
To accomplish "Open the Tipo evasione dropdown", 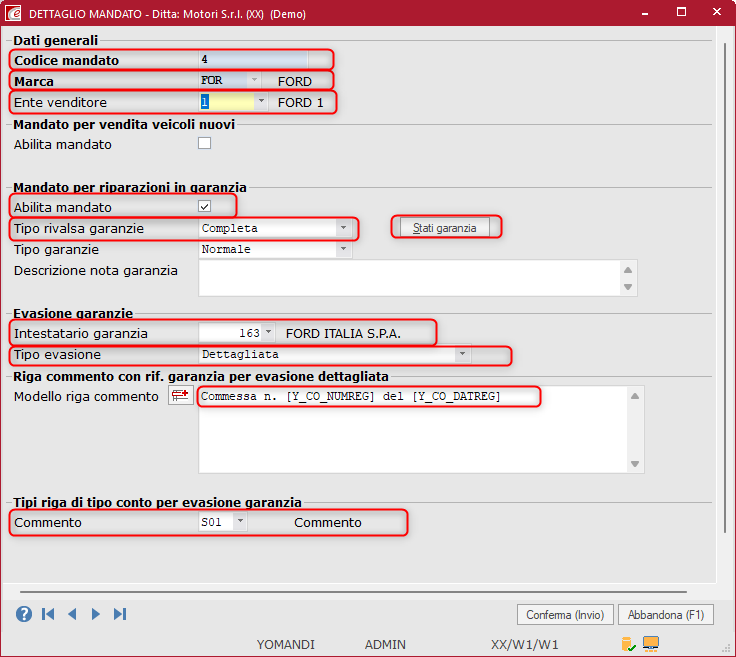I will pyautogui.click(x=462, y=355).
